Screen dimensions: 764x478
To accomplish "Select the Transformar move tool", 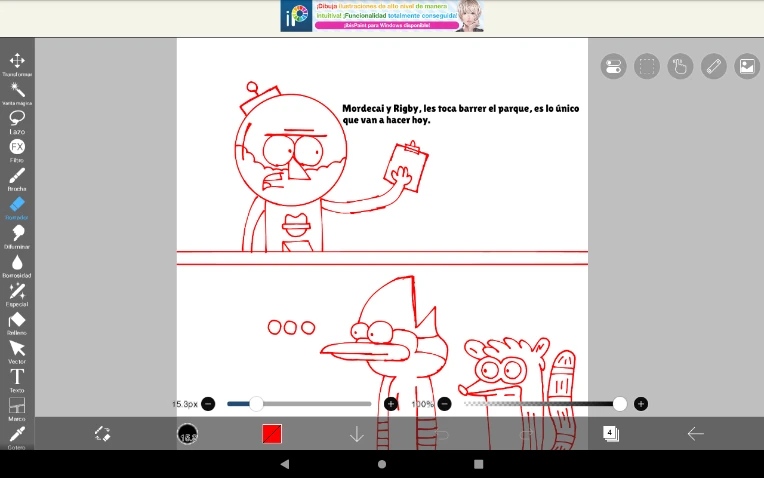I will pos(17,64).
